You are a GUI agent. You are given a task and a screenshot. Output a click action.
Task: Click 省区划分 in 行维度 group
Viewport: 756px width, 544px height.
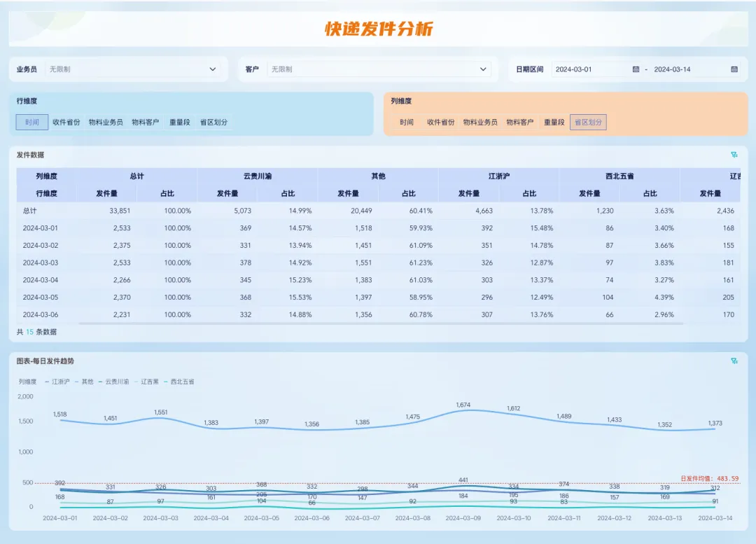coord(213,123)
